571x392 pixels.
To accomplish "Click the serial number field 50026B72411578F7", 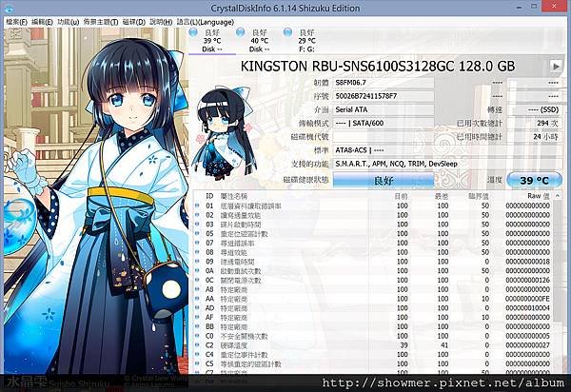I will (x=384, y=96).
